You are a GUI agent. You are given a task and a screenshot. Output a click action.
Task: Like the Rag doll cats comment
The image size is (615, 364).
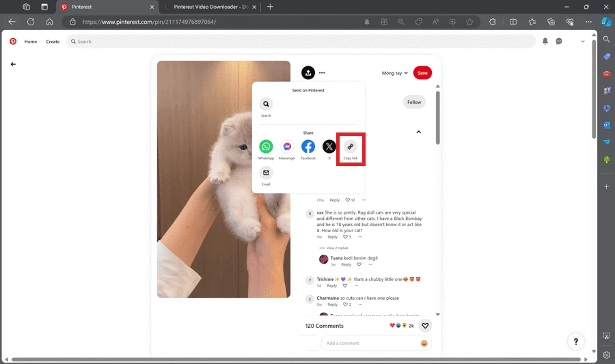(x=345, y=237)
